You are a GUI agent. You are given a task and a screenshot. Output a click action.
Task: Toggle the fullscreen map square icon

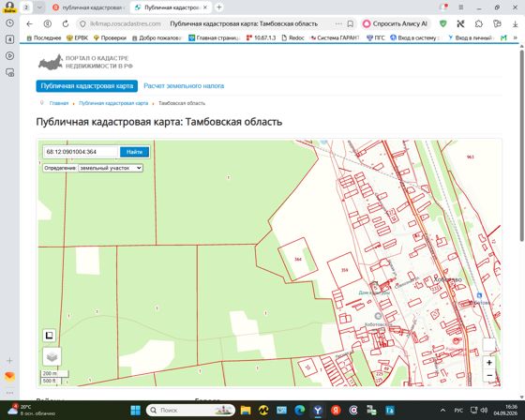[x=49, y=336]
